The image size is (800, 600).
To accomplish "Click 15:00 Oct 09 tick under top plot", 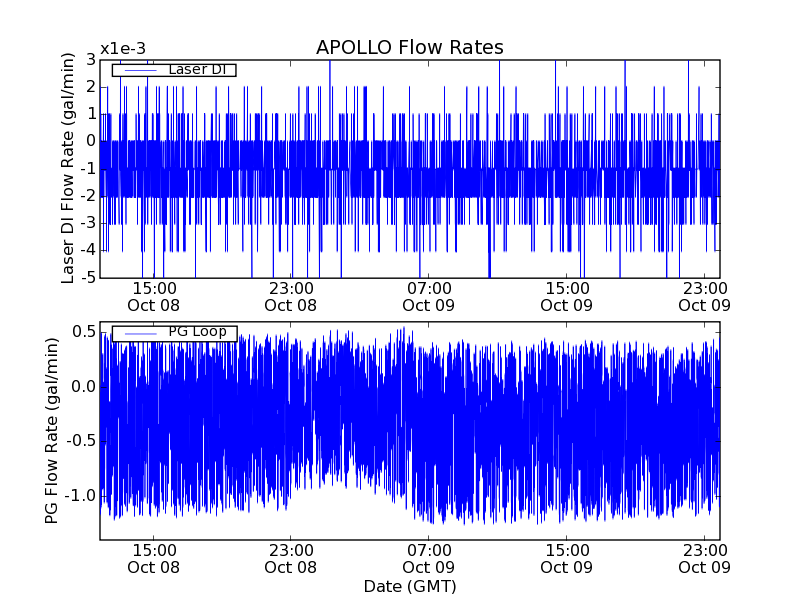I will click(x=567, y=297).
